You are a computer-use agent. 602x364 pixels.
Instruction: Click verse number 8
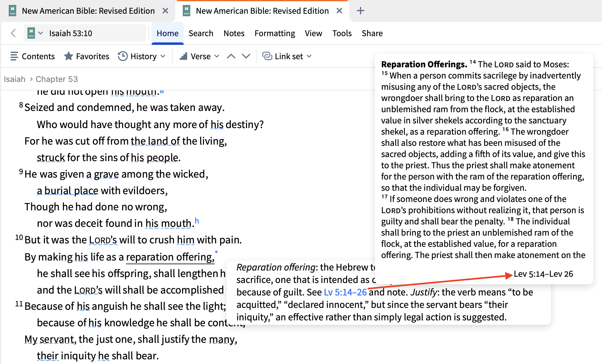[21, 105]
